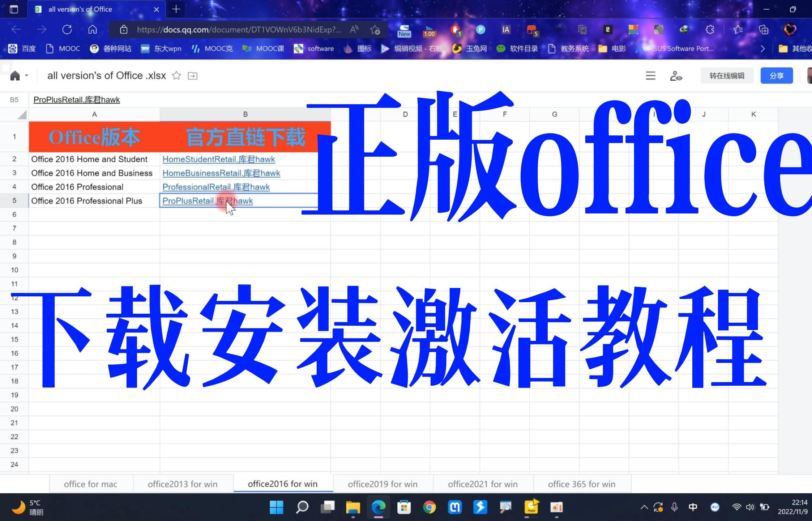Screen dimensions: 812x521
Task: Open the 电影 bookmark folder
Action: pyautogui.click(x=612, y=48)
